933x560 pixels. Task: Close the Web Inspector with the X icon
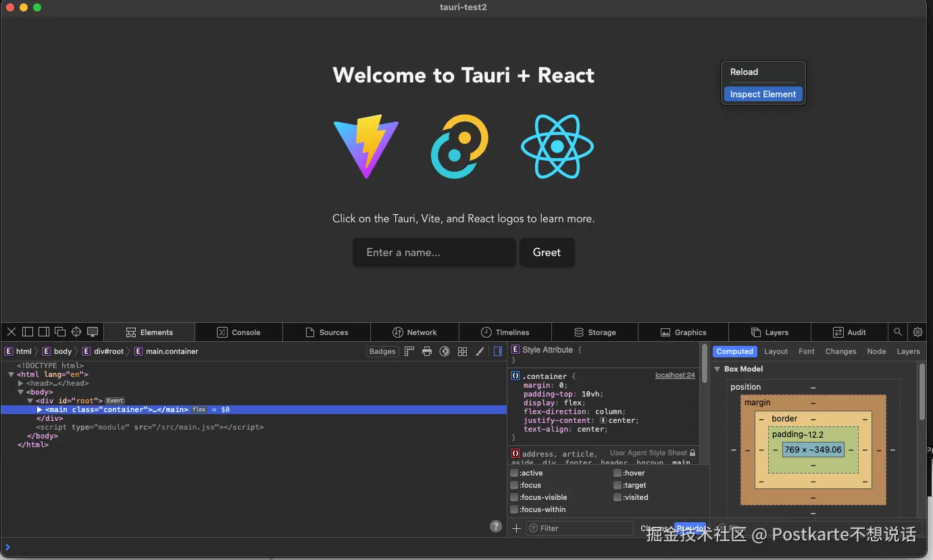(x=11, y=332)
